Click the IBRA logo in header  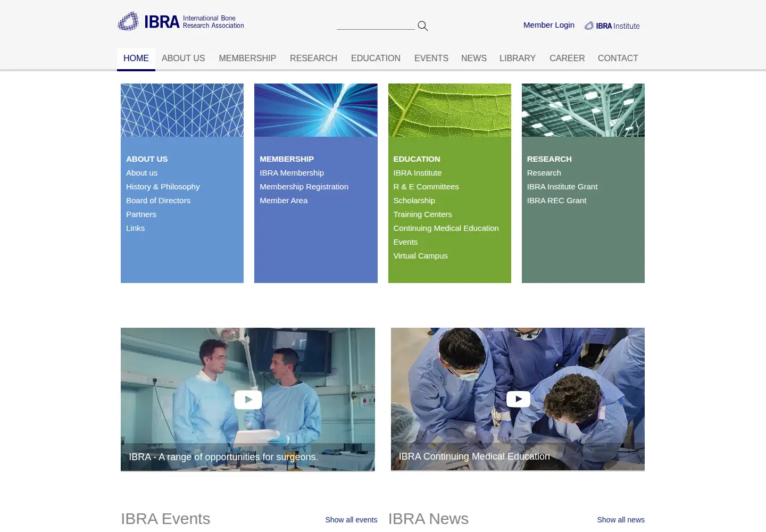181,21
